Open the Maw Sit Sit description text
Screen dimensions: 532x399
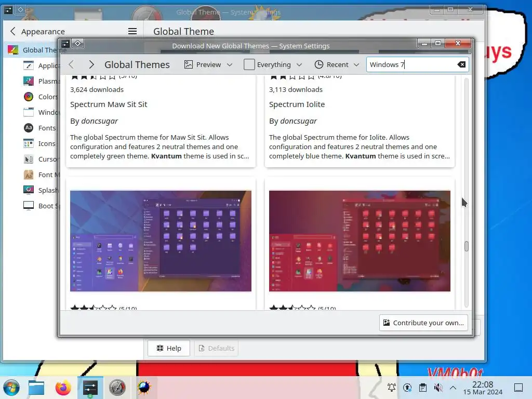coord(159,147)
